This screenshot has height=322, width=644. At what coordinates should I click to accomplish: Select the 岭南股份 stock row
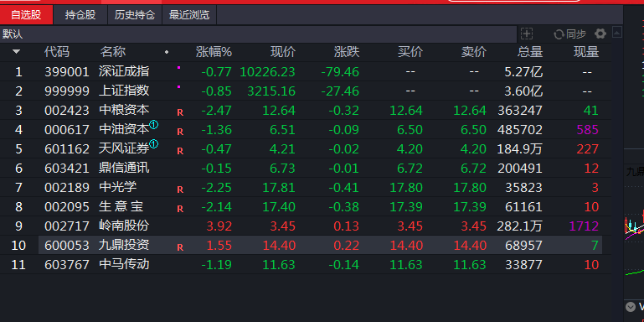click(x=305, y=226)
